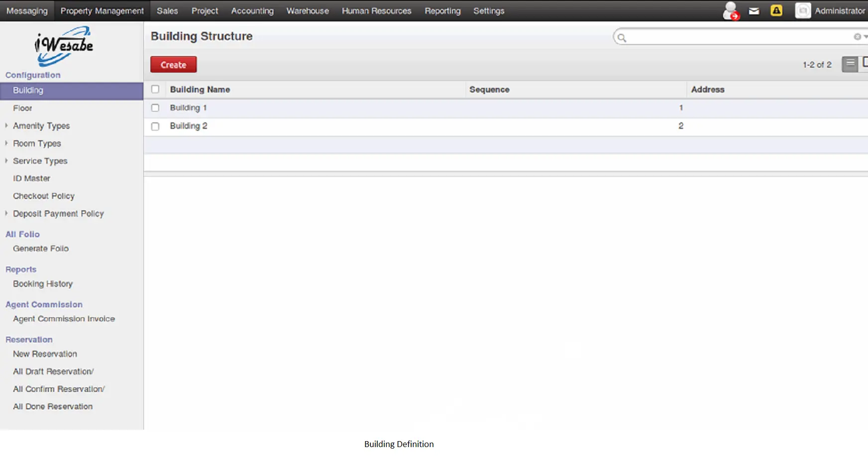Open the Human Resources menu
868x460 pixels.
click(376, 11)
